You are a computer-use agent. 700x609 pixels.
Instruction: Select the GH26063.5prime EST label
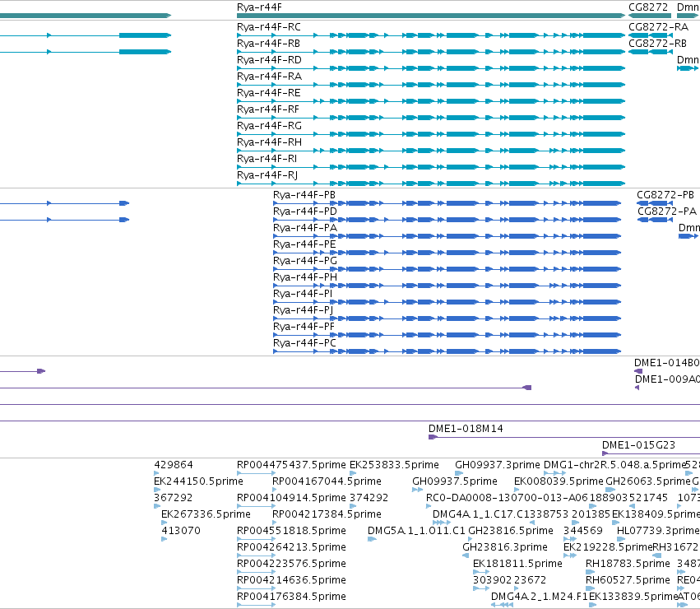tap(648, 481)
